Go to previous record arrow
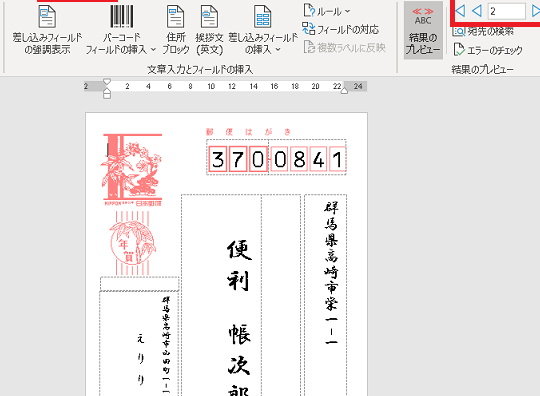The height and width of the screenshot is (396, 540). tap(477, 11)
